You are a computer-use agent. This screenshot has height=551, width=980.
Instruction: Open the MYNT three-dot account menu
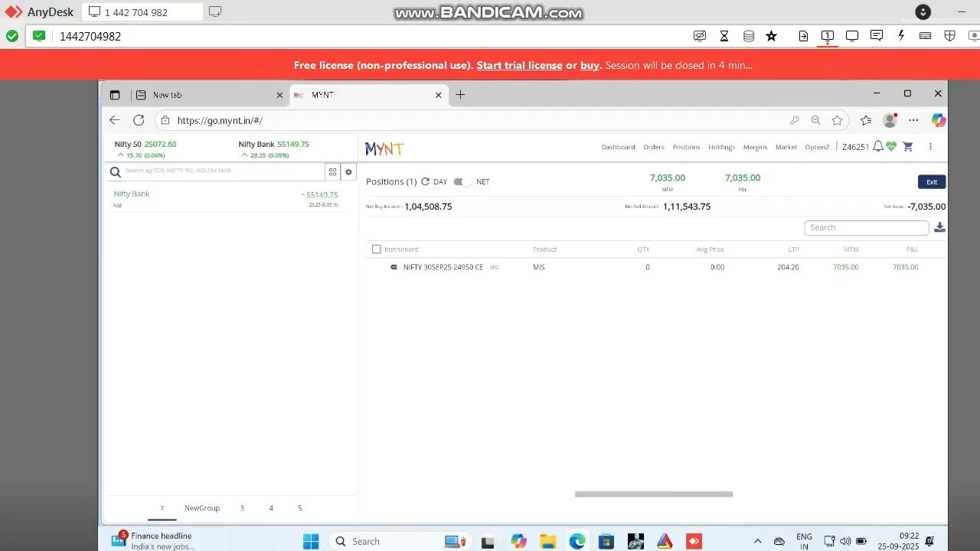point(931,147)
